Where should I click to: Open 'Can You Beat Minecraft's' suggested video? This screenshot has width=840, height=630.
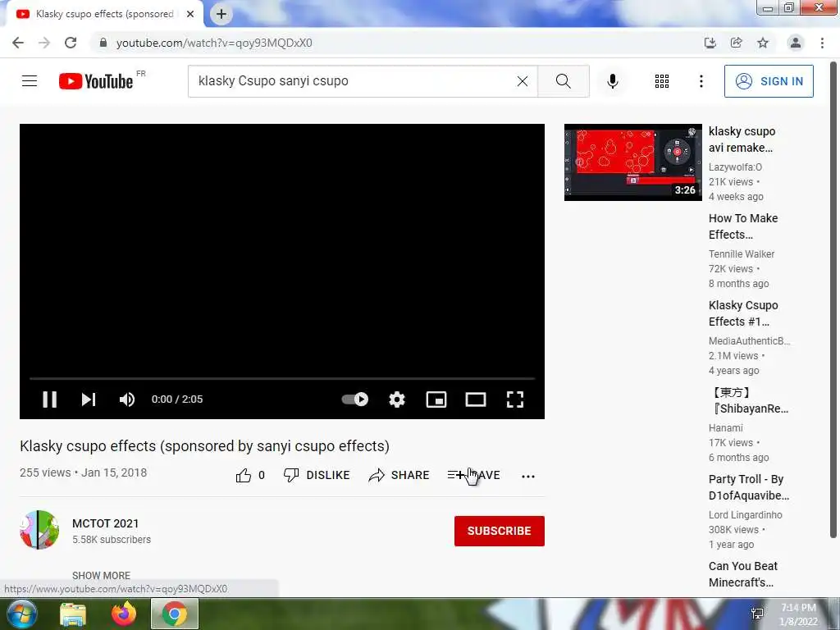(743, 573)
